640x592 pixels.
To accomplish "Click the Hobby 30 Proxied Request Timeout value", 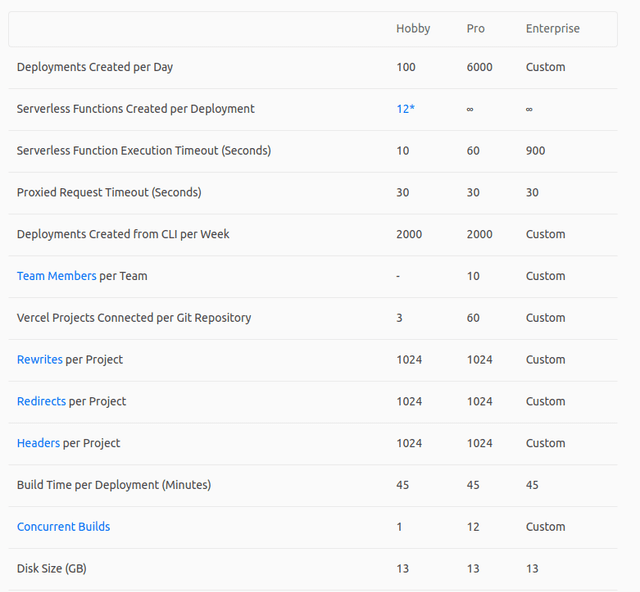I will [402, 192].
